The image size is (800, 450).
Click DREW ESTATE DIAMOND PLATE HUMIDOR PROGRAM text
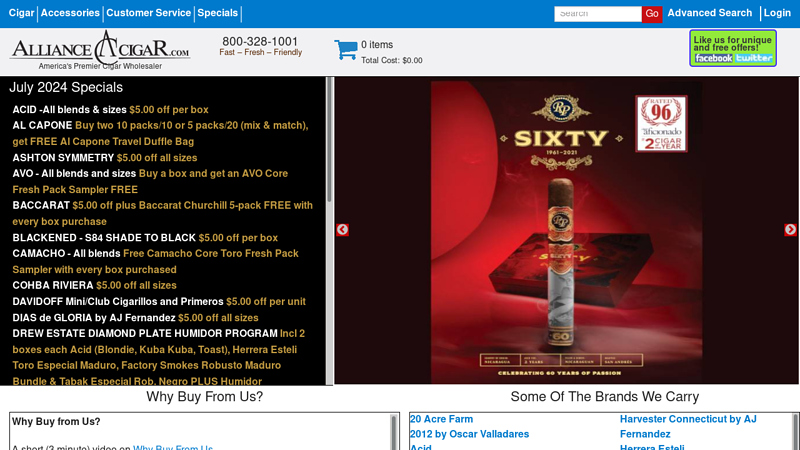click(145, 334)
